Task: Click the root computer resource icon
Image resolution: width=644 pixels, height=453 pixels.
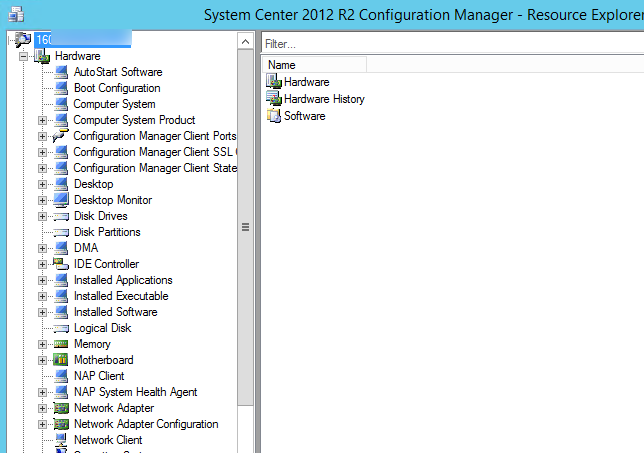Action: (x=23, y=39)
